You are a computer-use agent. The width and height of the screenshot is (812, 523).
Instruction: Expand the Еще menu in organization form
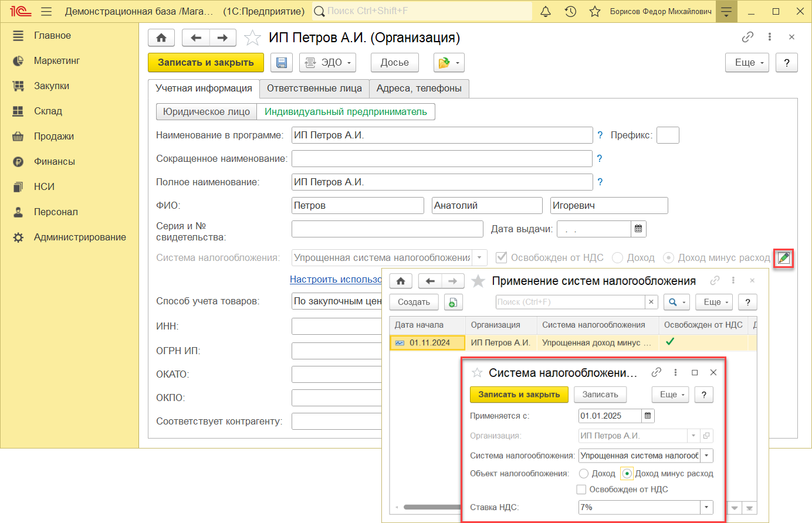point(747,63)
